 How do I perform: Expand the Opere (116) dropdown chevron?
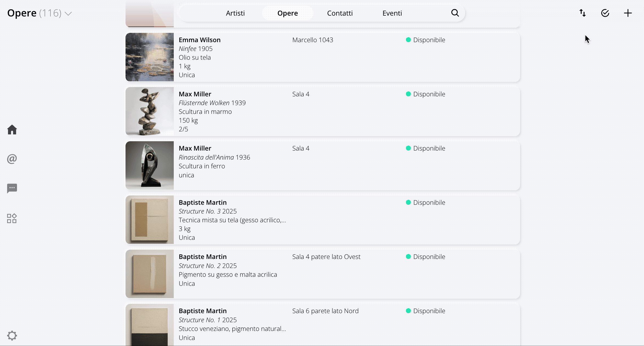[68, 13]
